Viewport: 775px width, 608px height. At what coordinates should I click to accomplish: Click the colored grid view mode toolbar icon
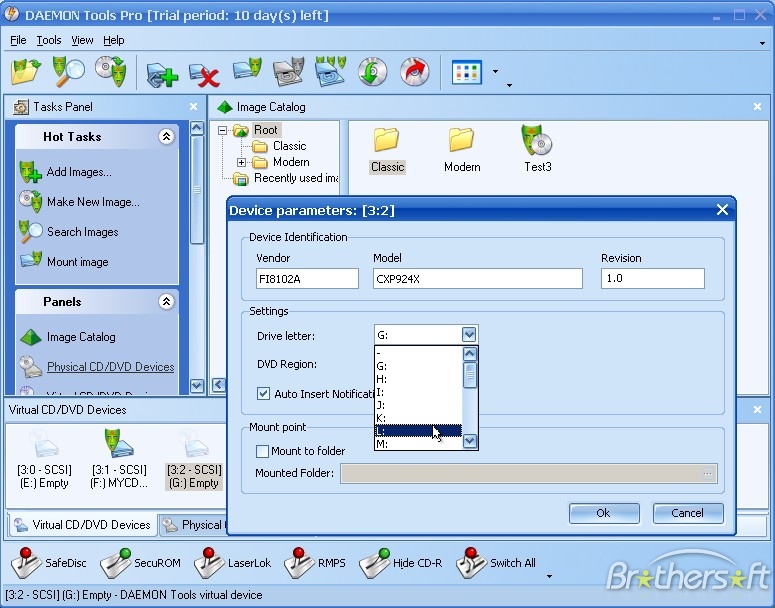point(467,72)
